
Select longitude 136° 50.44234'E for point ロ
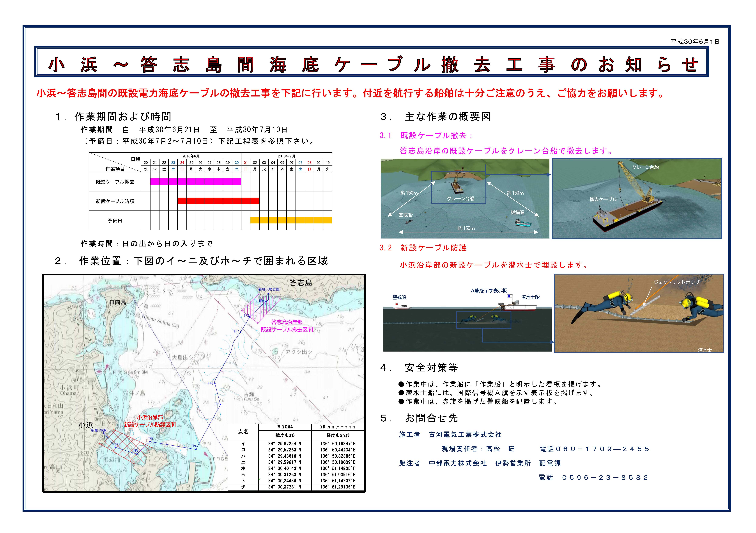click(x=338, y=450)
